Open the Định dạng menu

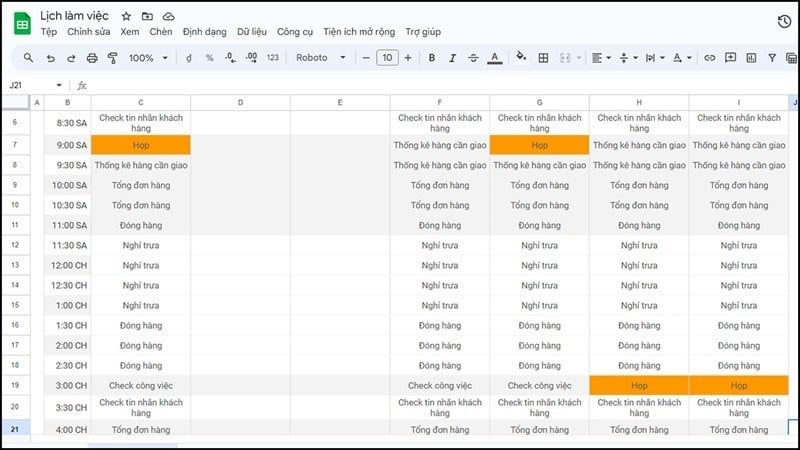coord(204,32)
